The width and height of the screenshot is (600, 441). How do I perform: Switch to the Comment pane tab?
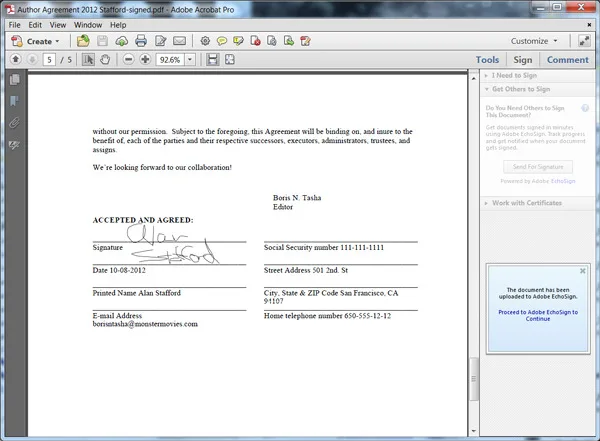pyautogui.click(x=567, y=60)
